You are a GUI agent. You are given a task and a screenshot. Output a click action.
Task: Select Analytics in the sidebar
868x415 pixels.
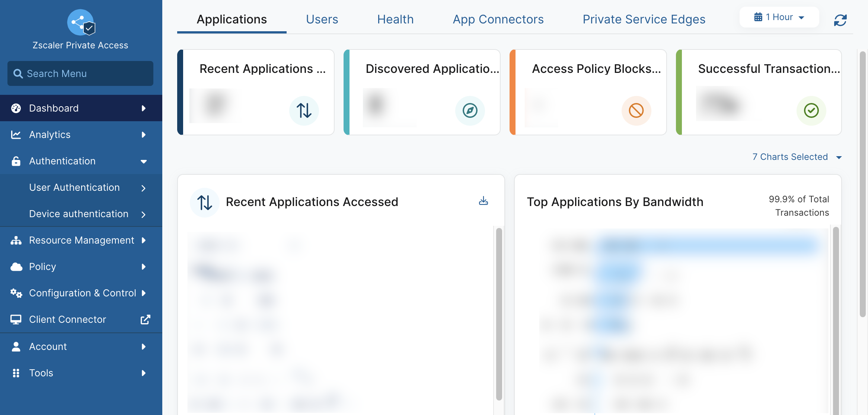pos(81,135)
